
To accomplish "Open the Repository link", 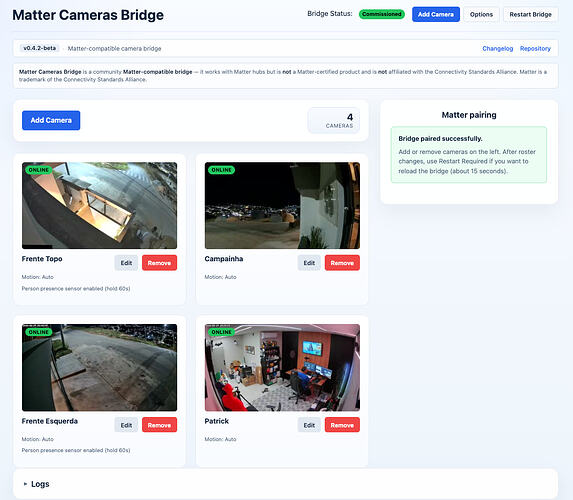I will [535, 48].
